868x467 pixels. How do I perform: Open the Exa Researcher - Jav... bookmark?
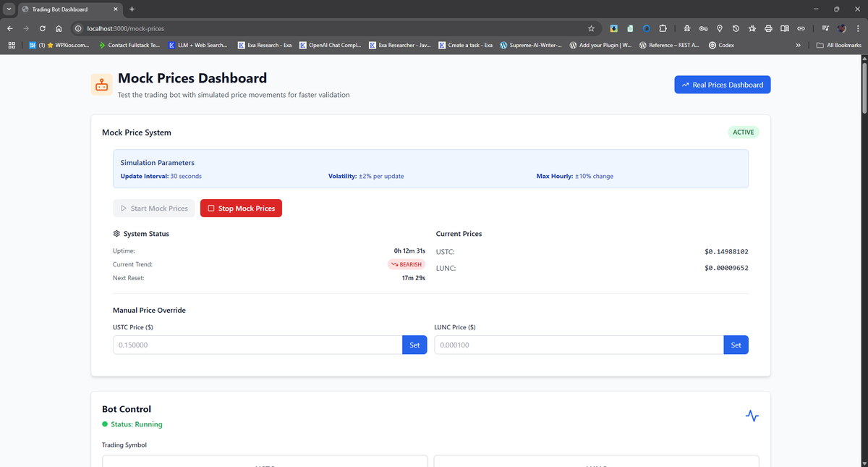(400, 45)
